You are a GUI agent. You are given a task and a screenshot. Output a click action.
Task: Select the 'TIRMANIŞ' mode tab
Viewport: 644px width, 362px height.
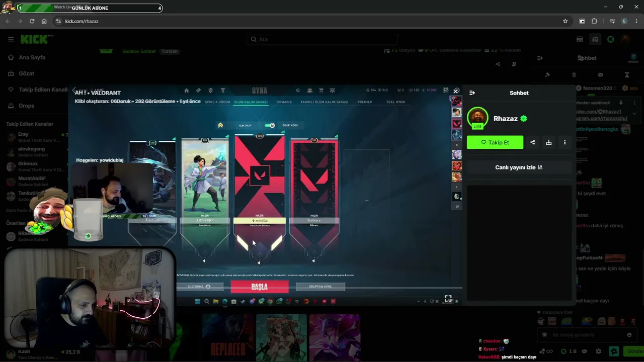(284, 102)
